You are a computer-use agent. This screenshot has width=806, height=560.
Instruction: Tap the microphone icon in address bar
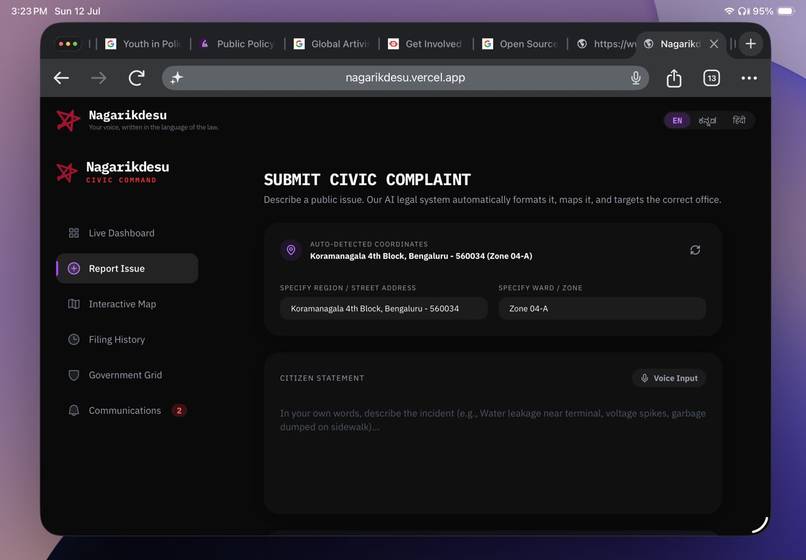[636, 78]
